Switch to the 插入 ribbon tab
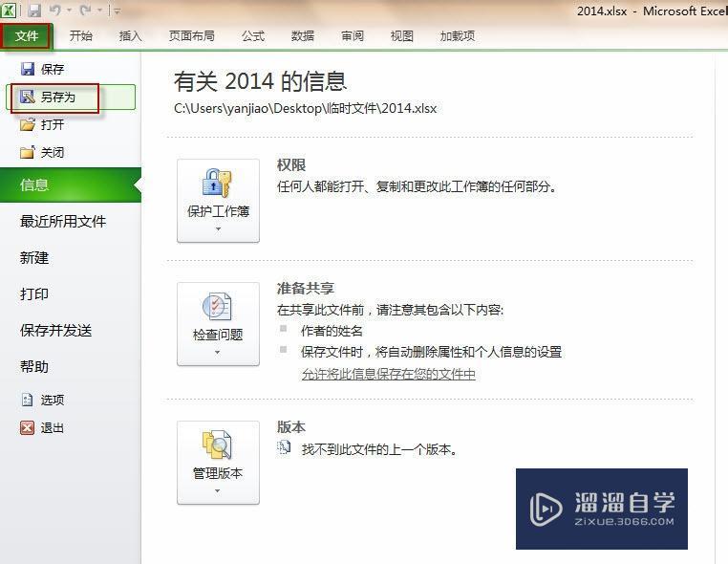This screenshot has height=564, width=728. (130, 35)
